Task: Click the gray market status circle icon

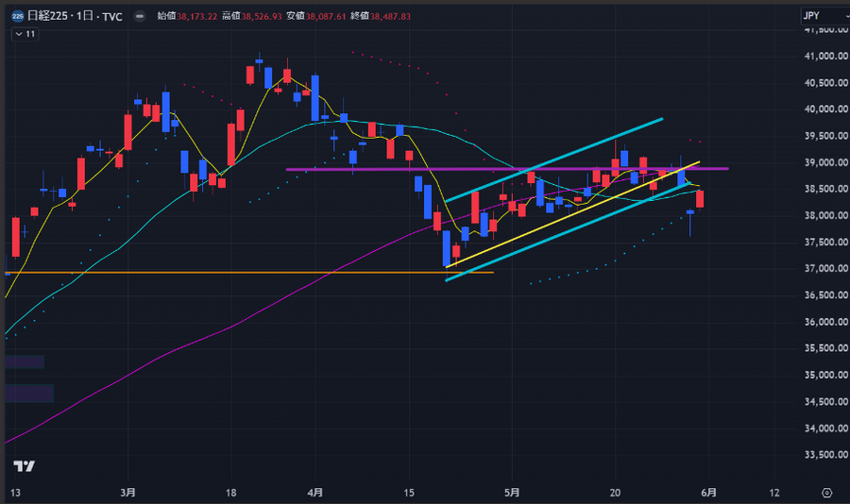Action: (x=139, y=16)
